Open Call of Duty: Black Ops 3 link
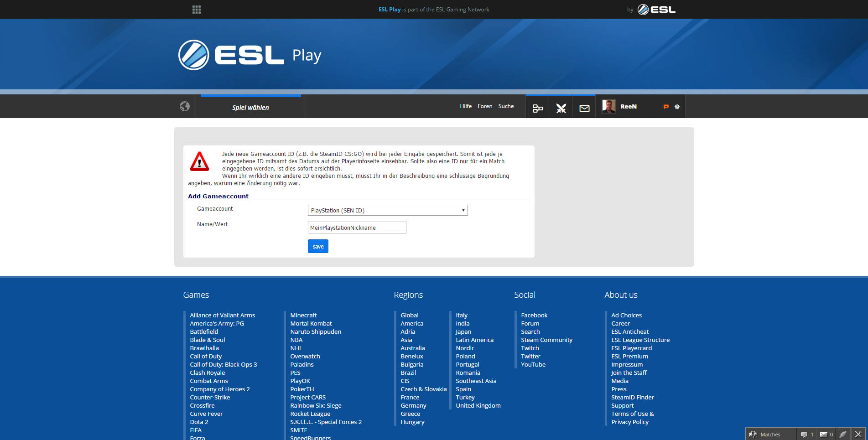The width and height of the screenshot is (868, 440). pos(223,364)
